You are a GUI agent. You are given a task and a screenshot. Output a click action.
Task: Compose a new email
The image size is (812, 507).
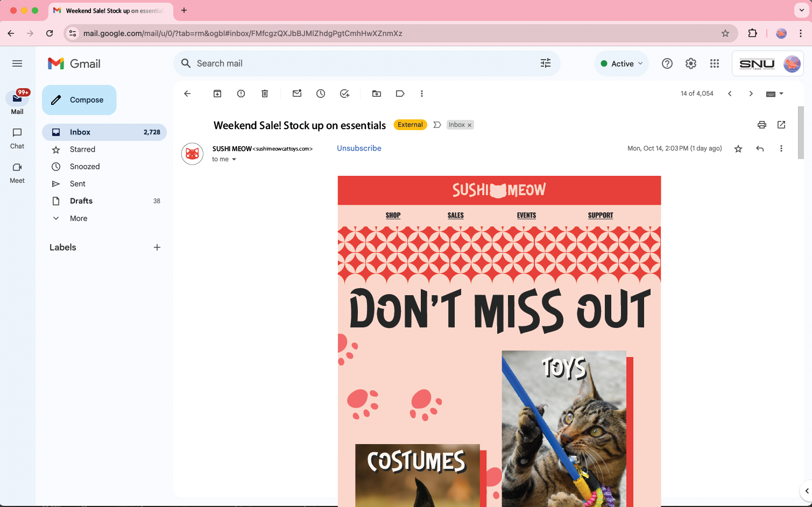pos(79,100)
